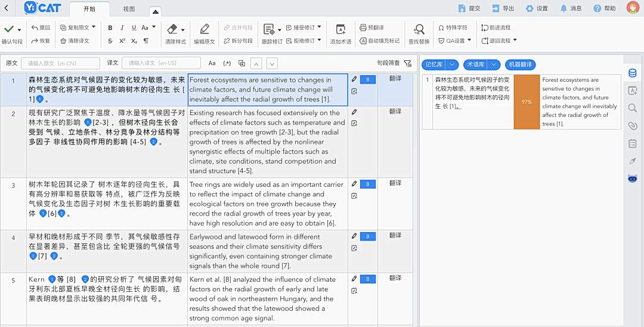Screen dimensions: 644x327
Task: Select the 记忆库 memory tab
Action: [434, 64]
